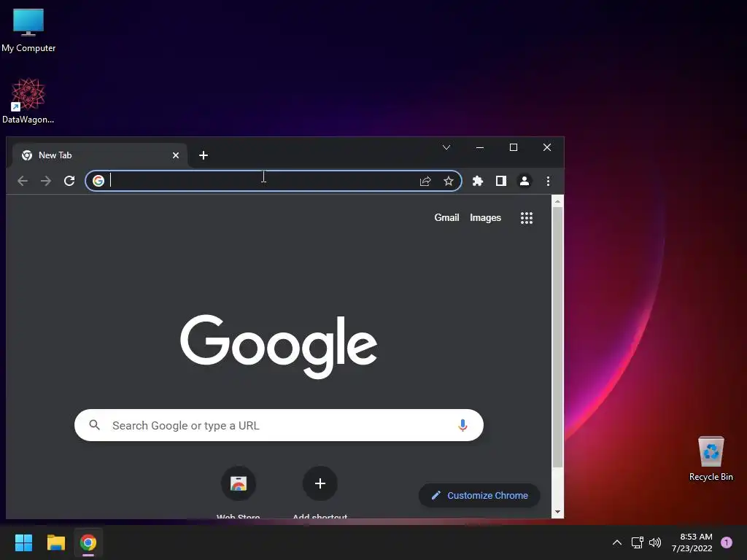The height and width of the screenshot is (560, 747).
Task: Open the Images link
Action: point(485,217)
